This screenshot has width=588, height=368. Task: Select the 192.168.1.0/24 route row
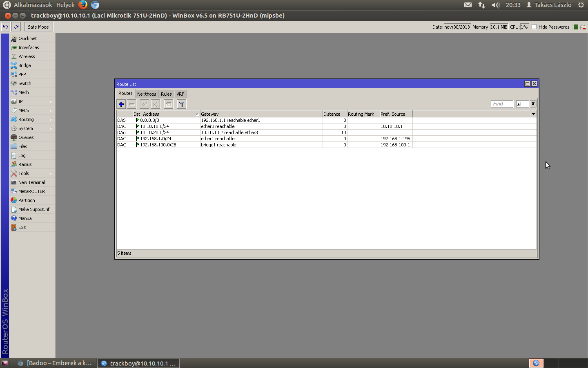(x=326, y=139)
